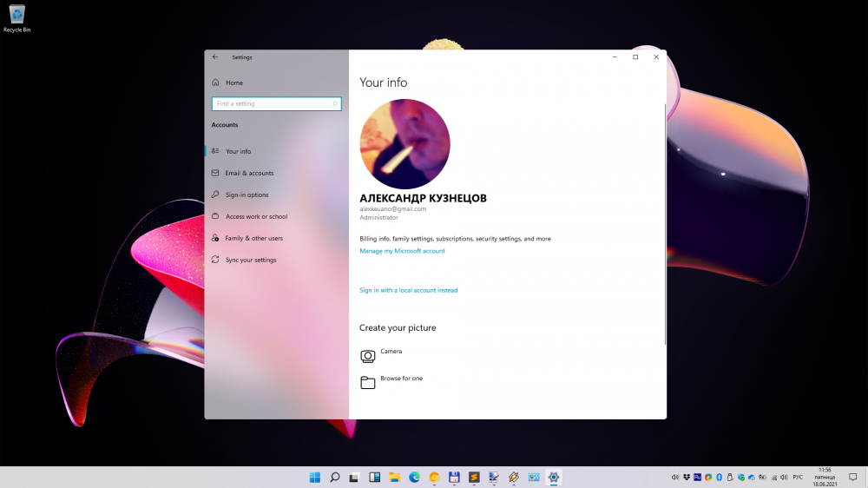
Task: Click the Administrator label under the email
Action: click(378, 218)
